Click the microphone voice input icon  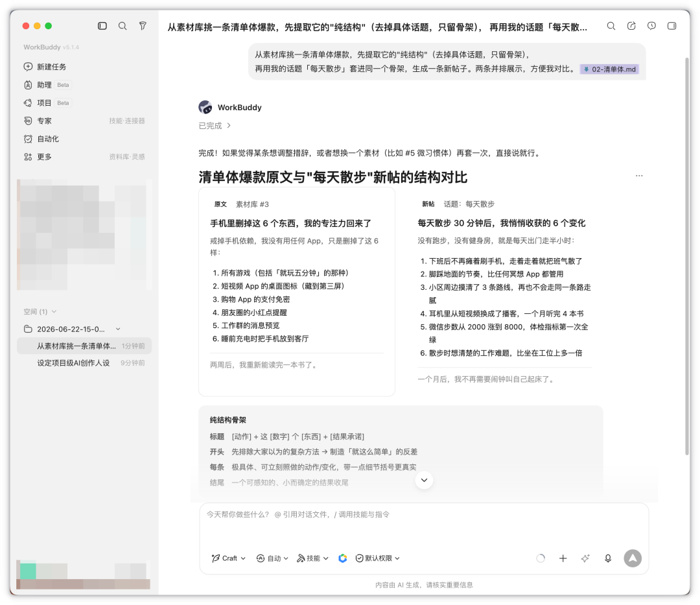(607, 558)
